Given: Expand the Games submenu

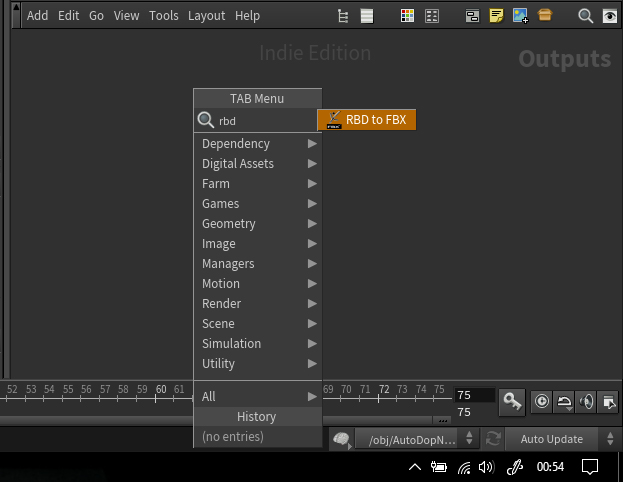Looking at the screenshot, I should [258, 203].
